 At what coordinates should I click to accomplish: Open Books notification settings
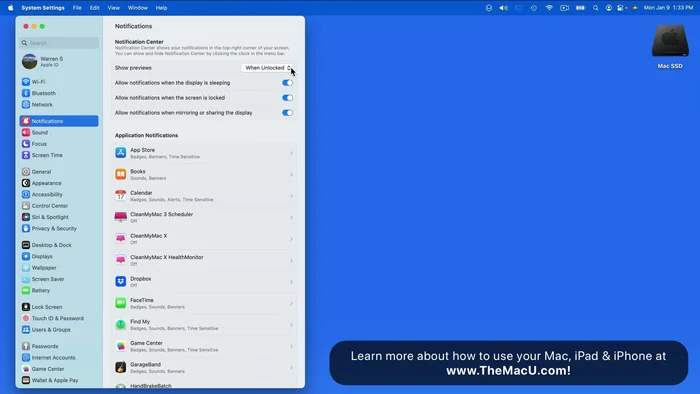[204, 174]
